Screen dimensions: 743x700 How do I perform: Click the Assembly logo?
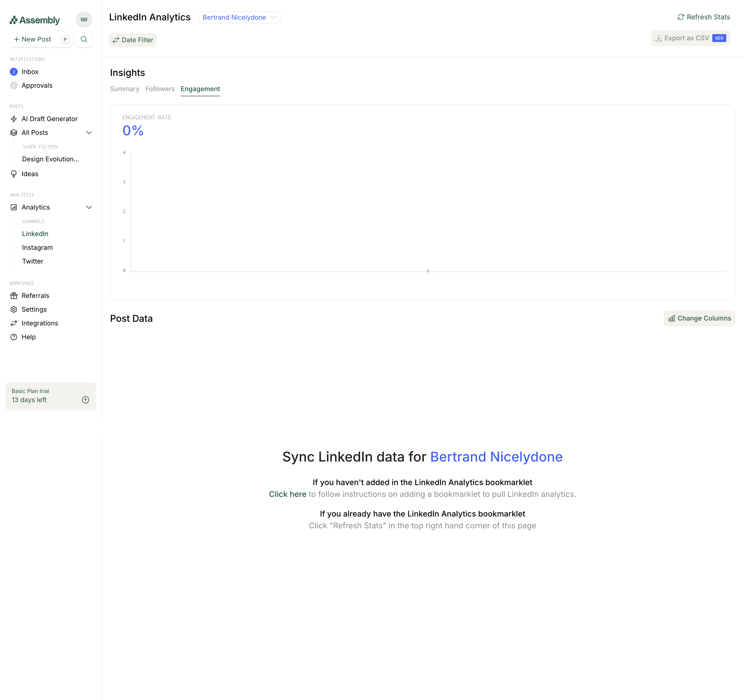click(x=35, y=20)
